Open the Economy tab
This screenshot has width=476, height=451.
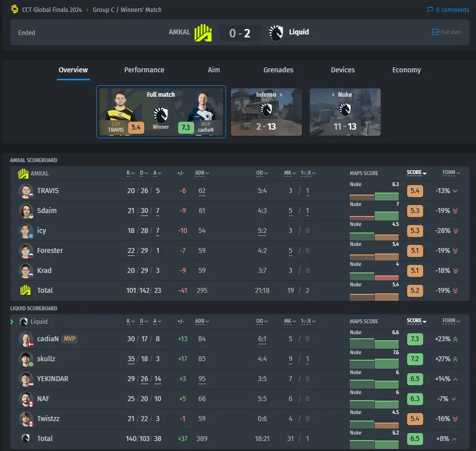point(406,70)
